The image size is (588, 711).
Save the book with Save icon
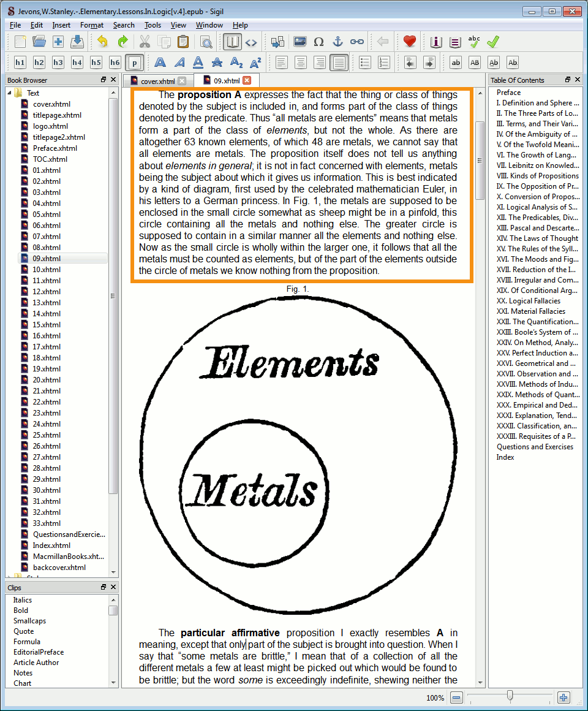tap(77, 42)
